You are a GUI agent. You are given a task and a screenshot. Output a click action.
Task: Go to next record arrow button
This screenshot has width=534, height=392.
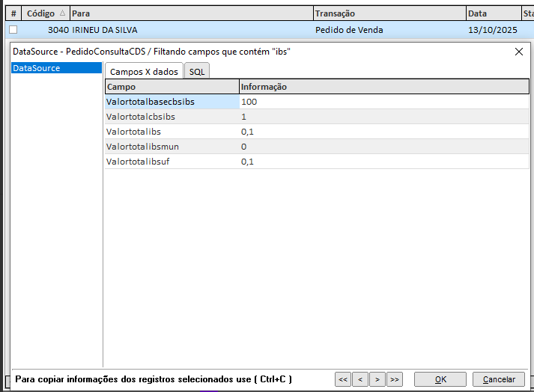pyautogui.click(x=377, y=379)
